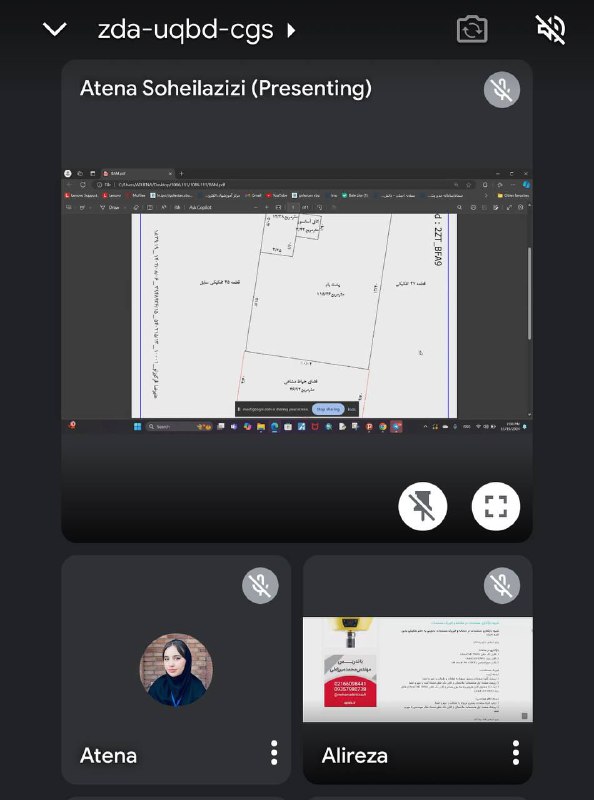The height and width of the screenshot is (800, 594).
Task: Collapse the call with the down chevron
Action: click(x=55, y=29)
